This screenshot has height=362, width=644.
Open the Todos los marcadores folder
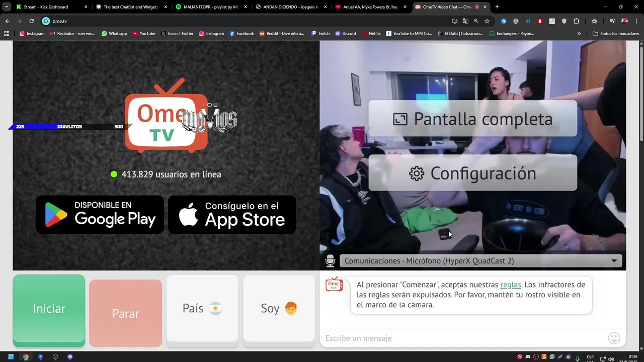click(x=616, y=34)
